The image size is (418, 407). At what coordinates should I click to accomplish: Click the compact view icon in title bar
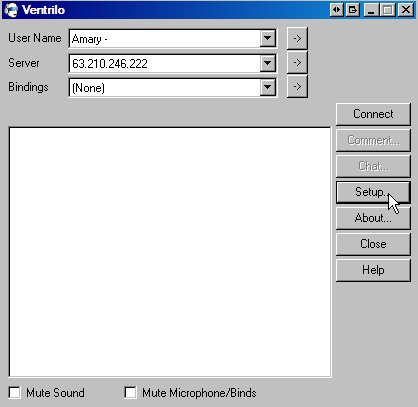(353, 10)
